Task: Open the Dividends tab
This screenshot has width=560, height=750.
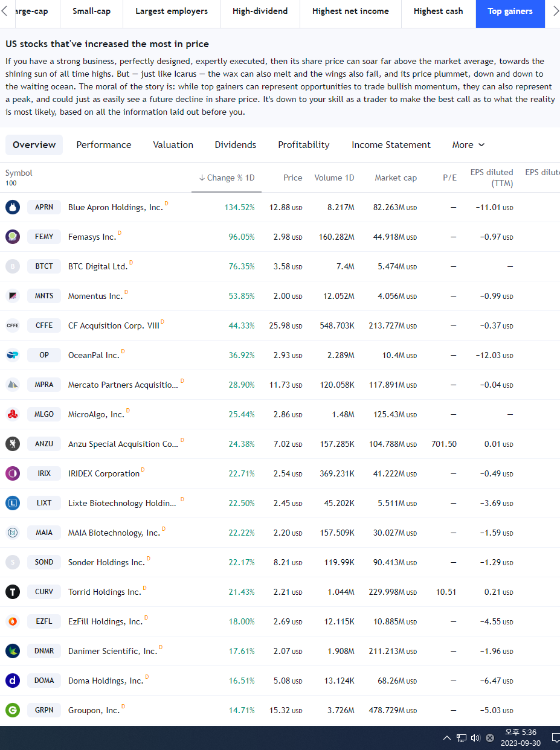Action: 236,145
